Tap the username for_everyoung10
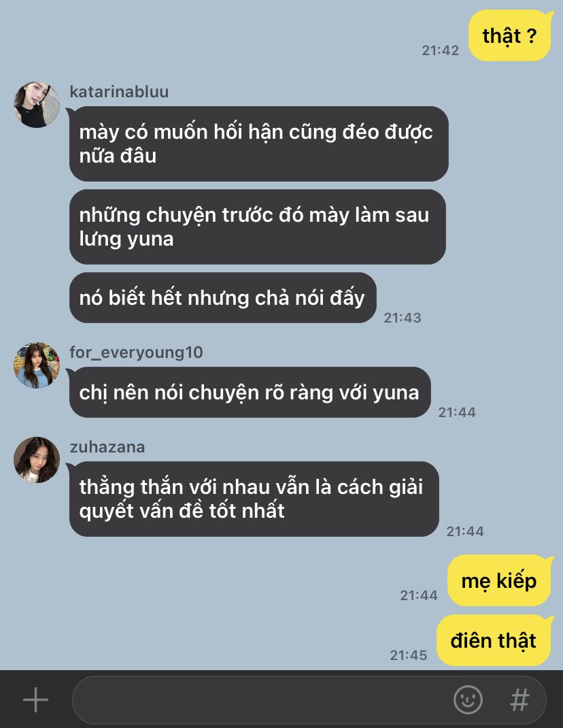563x728 pixels. pyautogui.click(x=136, y=352)
